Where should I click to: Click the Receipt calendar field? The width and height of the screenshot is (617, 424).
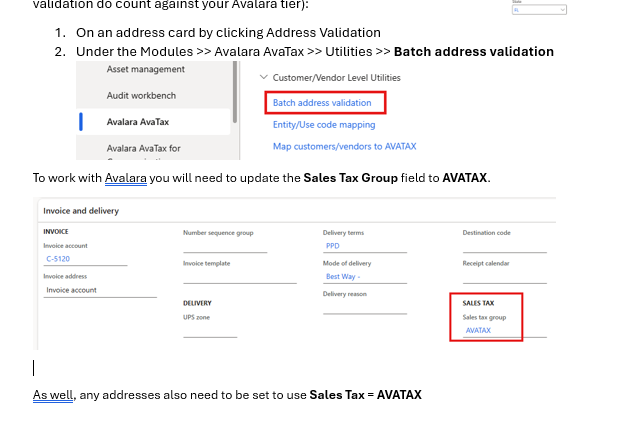(504, 277)
